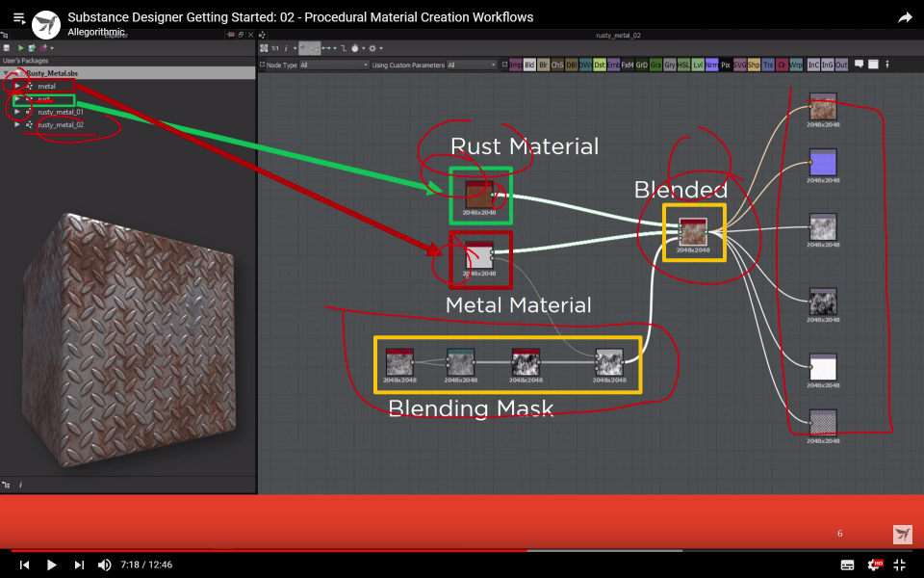Screen dimensions: 924x578
Task: Open dropdown arrow next to gear icon
Action: [x=381, y=48]
